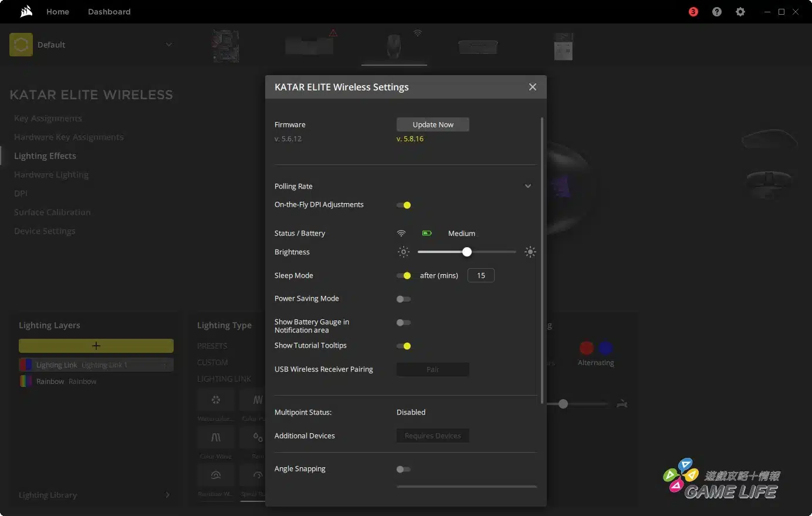This screenshot has width=812, height=516.
Task: Open the help question mark icon
Action: pos(717,12)
